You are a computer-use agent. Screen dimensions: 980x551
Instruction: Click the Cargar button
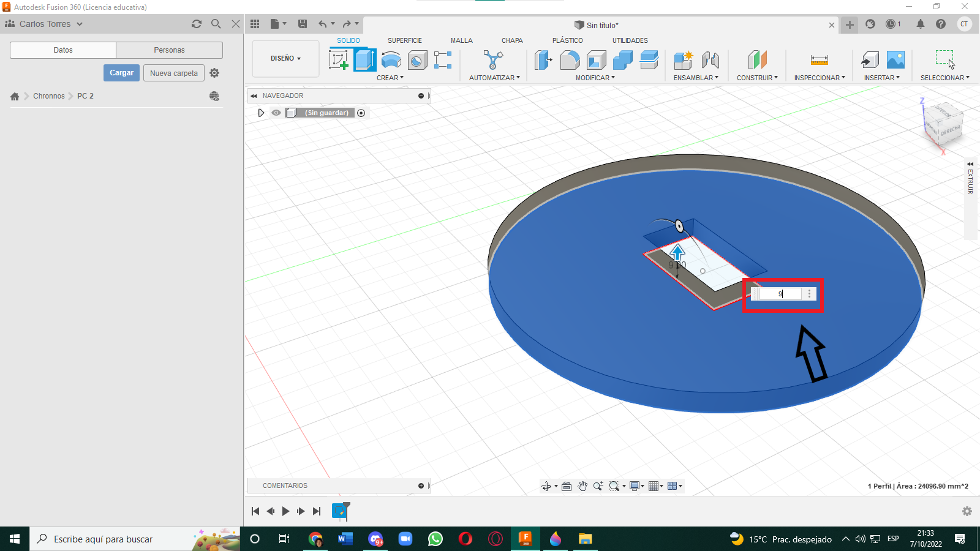[x=121, y=73]
